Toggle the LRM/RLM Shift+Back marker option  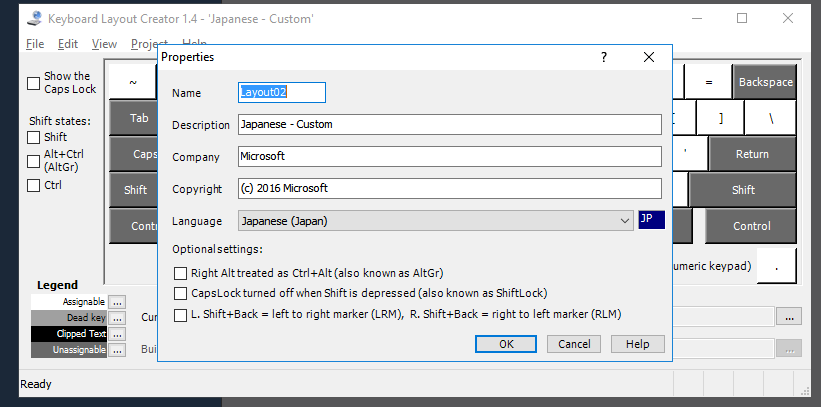pyautogui.click(x=181, y=314)
